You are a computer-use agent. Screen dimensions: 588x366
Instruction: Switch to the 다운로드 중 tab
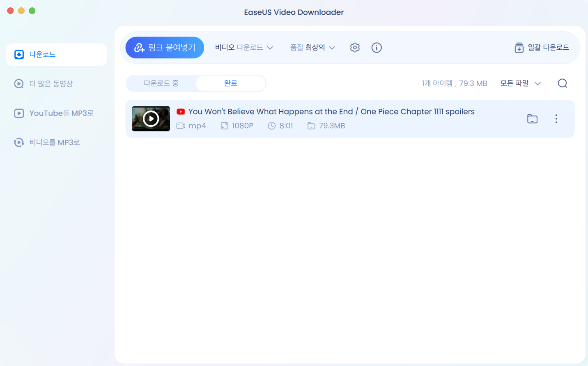[x=161, y=83]
